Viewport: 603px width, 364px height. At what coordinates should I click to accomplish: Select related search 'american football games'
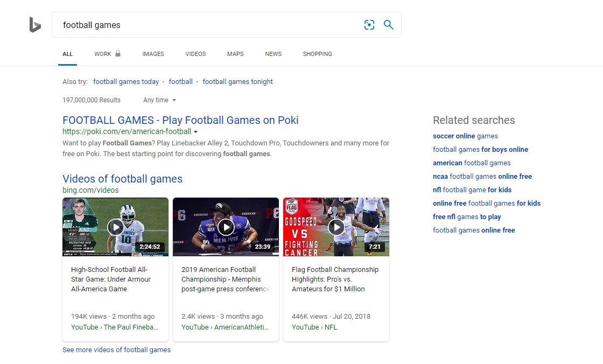[472, 163]
